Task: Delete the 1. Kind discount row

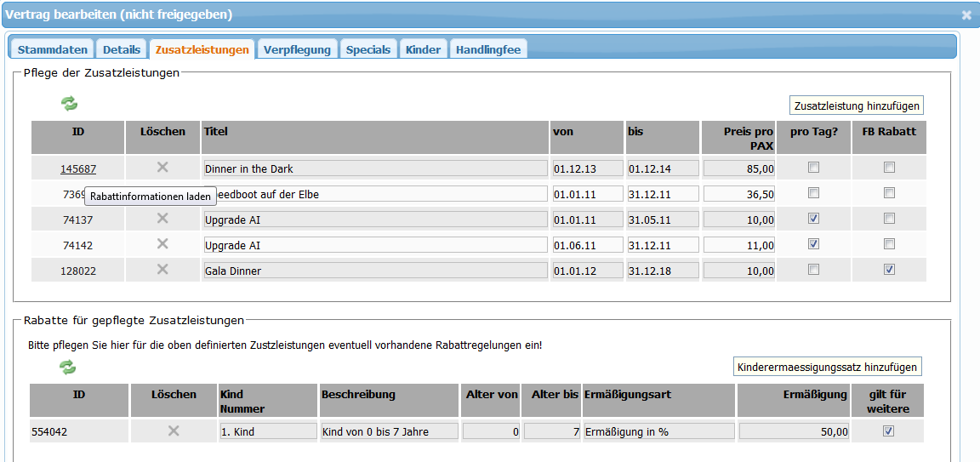Action: coord(174,431)
